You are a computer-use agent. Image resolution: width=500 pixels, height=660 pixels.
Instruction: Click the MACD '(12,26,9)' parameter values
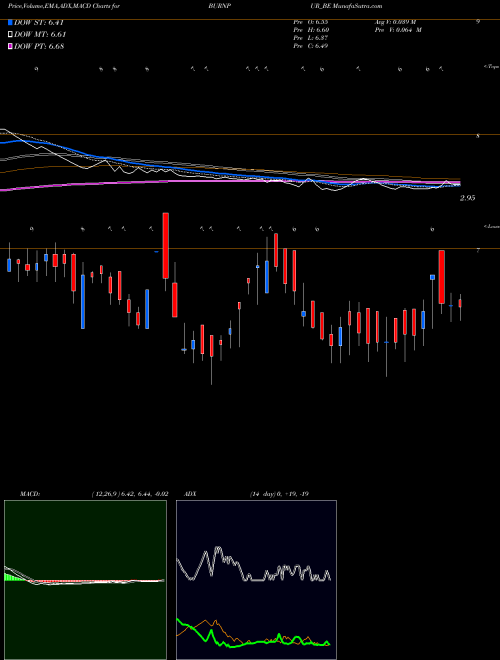(x=130, y=494)
